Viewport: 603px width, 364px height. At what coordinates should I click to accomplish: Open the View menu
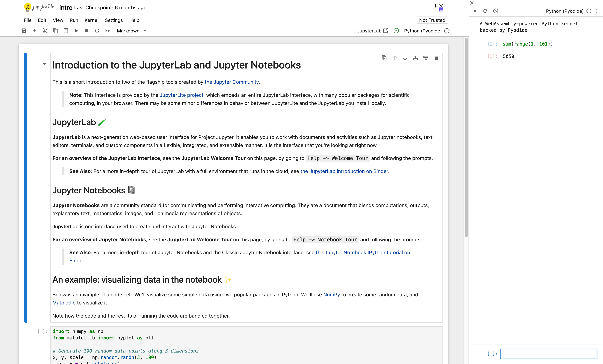click(x=58, y=20)
